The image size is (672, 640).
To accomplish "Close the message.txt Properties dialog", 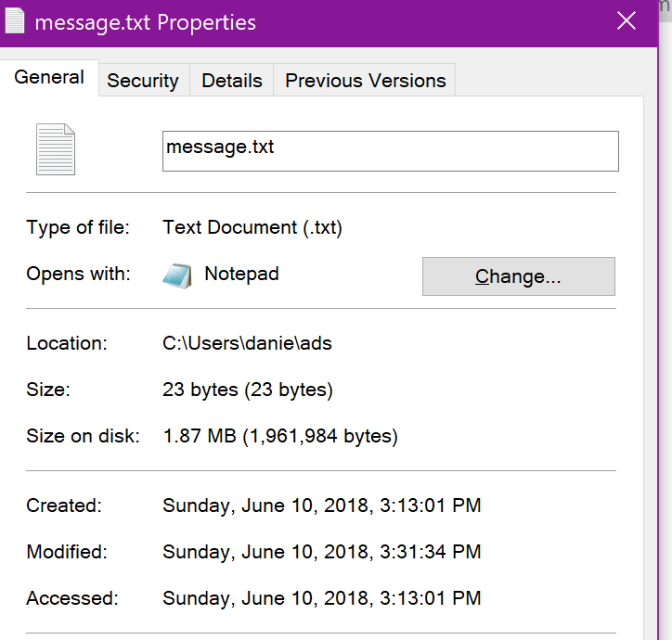I will click(x=627, y=20).
